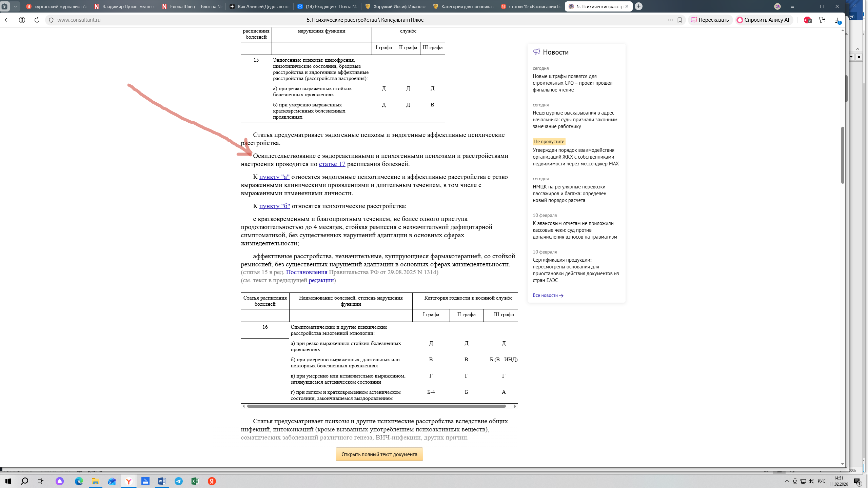This screenshot has height=488, width=868.
Task: Open Word from the taskbar
Action: coord(162,481)
